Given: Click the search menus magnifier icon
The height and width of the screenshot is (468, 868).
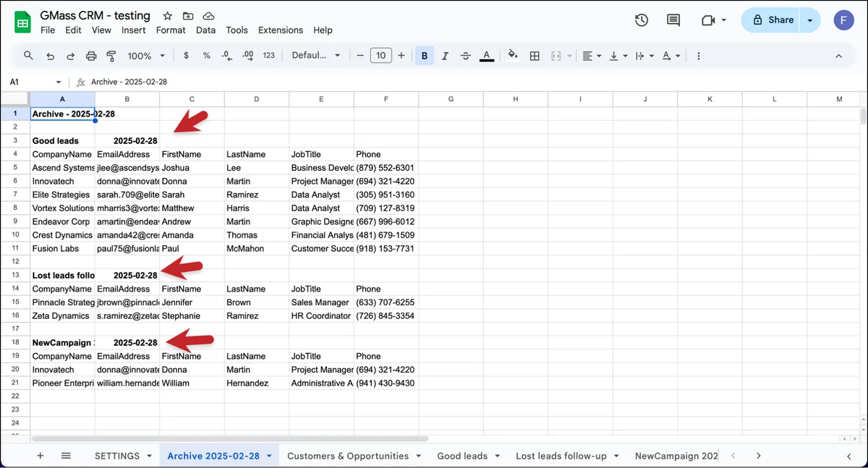Looking at the screenshot, I should coord(29,56).
